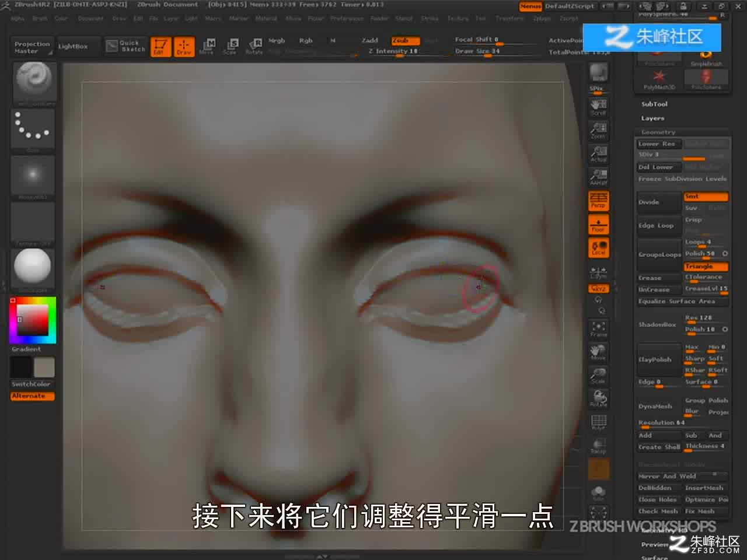Click the Actual size icon
The width and height of the screenshot is (747, 560).
click(x=599, y=153)
